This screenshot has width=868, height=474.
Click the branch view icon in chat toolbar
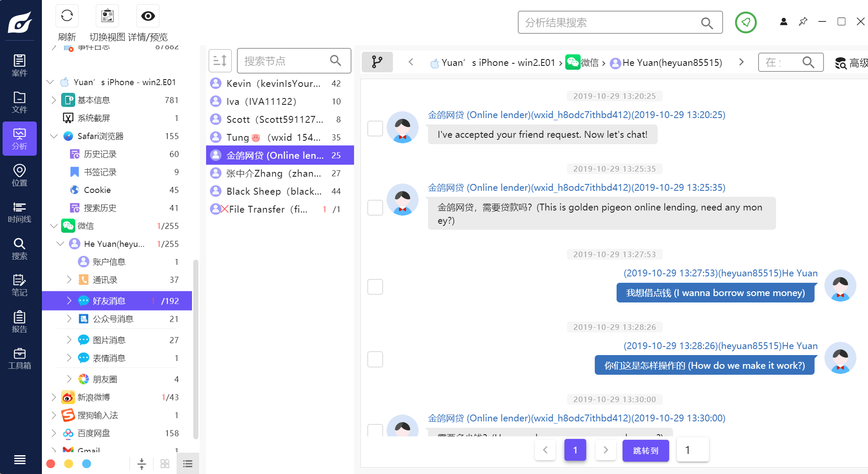[x=377, y=62]
